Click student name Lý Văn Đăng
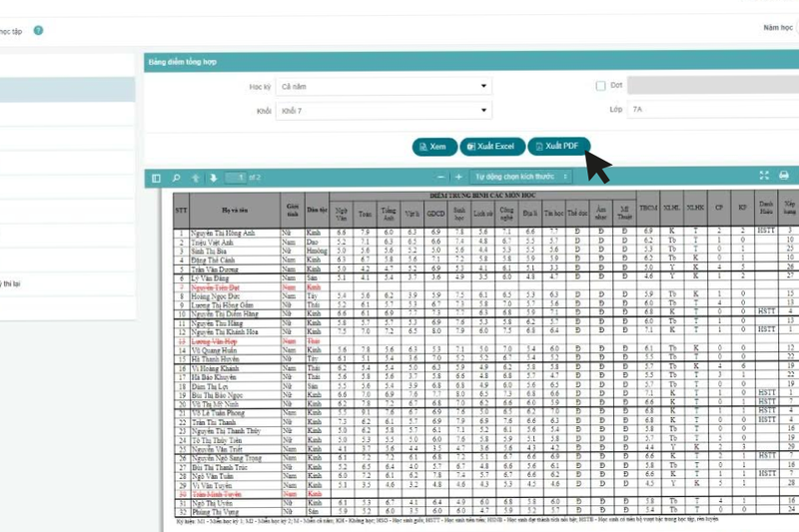Screen dimensions: 799x532 [210, 278]
